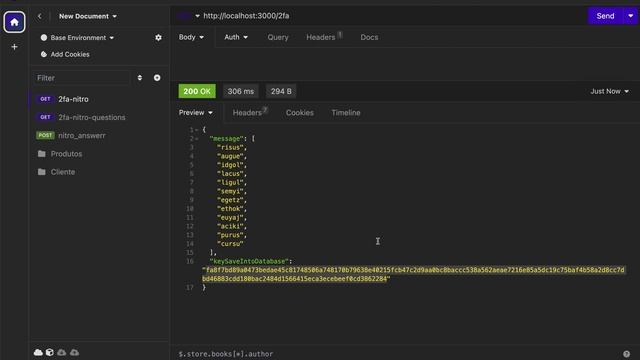Open the Send options dropdown arrow
The image size is (640, 360).
(x=631, y=16)
